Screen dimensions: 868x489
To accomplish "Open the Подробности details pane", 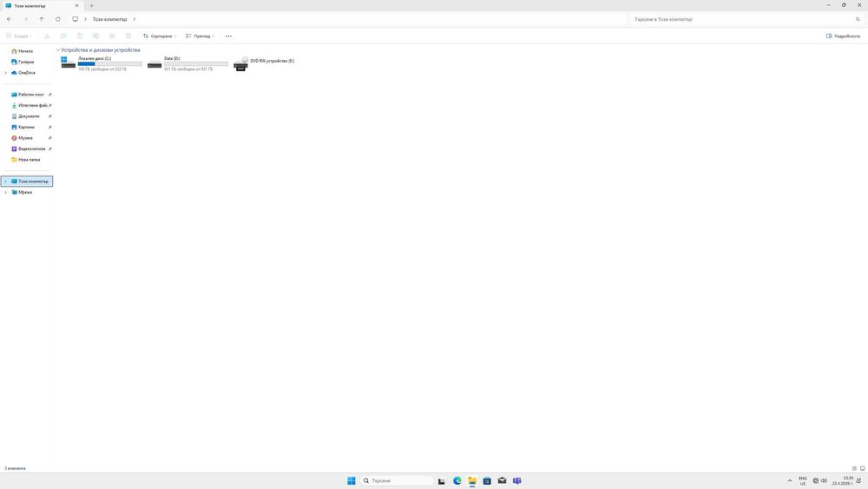I will (x=843, y=36).
